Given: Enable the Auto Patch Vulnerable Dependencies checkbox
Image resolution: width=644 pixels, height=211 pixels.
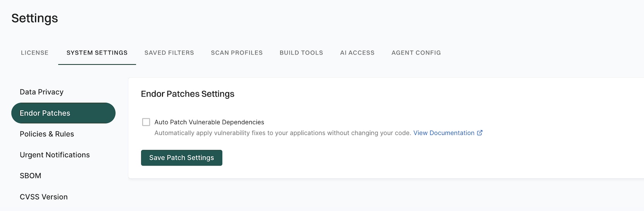Looking at the screenshot, I should [x=146, y=122].
